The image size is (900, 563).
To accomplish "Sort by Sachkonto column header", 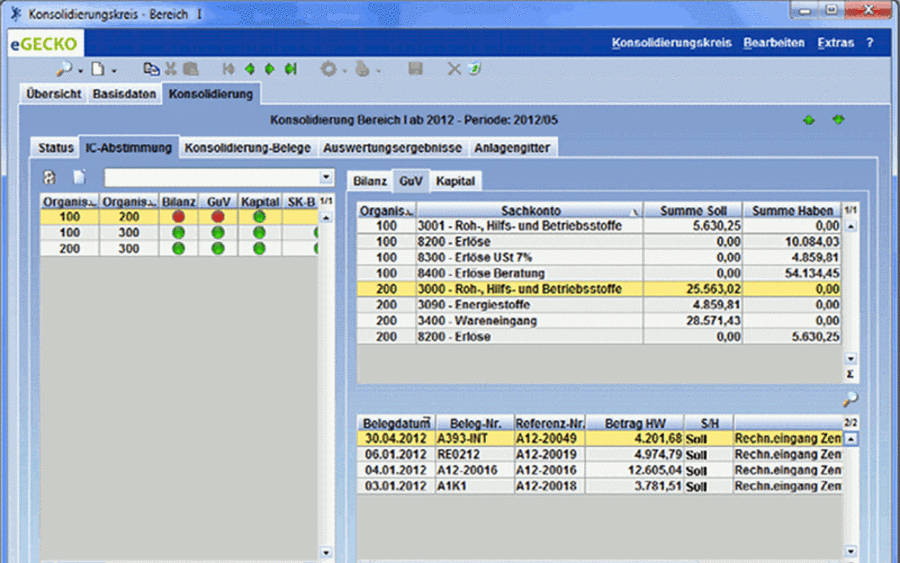I will pos(530,211).
